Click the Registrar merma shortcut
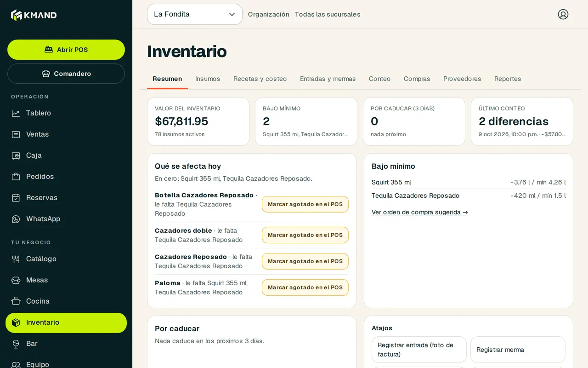This screenshot has height=368, width=588. click(x=518, y=350)
